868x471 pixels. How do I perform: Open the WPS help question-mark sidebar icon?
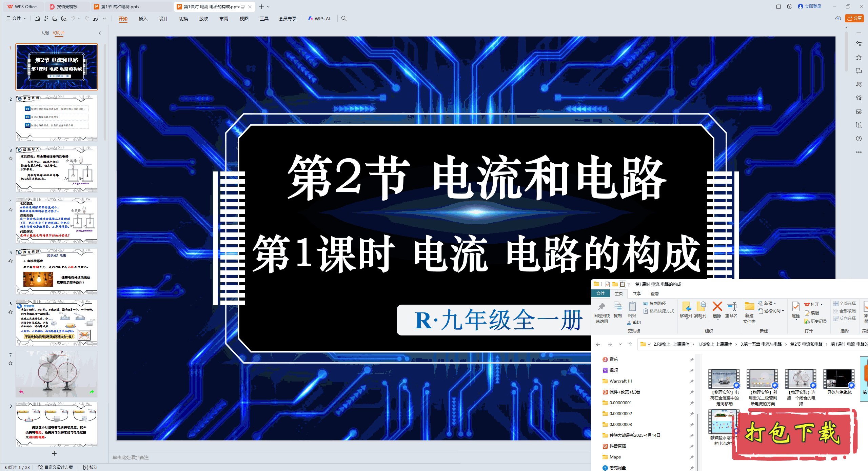coord(859,139)
